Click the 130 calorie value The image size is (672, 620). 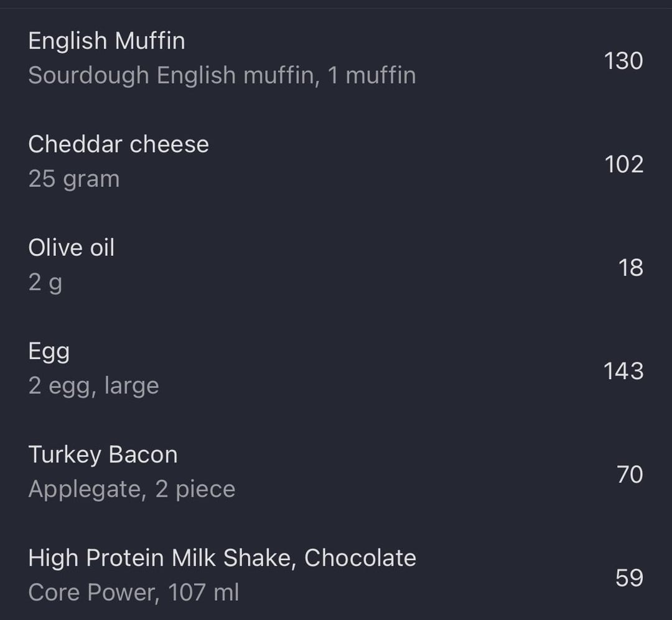pos(623,61)
